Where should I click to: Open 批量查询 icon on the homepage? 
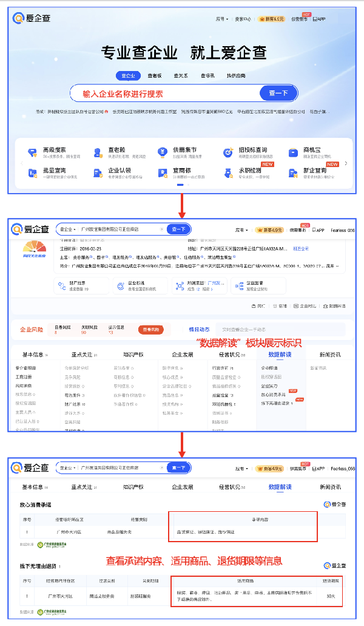(x=33, y=173)
